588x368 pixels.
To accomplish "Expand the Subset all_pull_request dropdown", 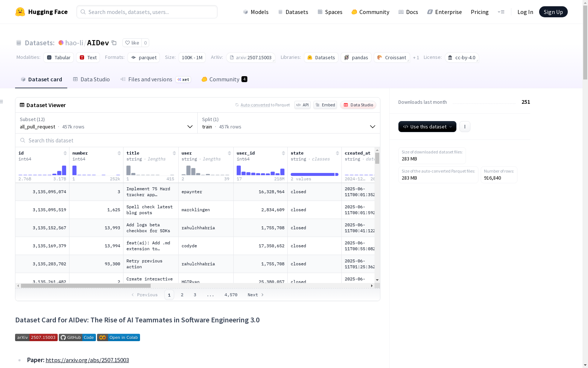I will pyautogui.click(x=107, y=123).
